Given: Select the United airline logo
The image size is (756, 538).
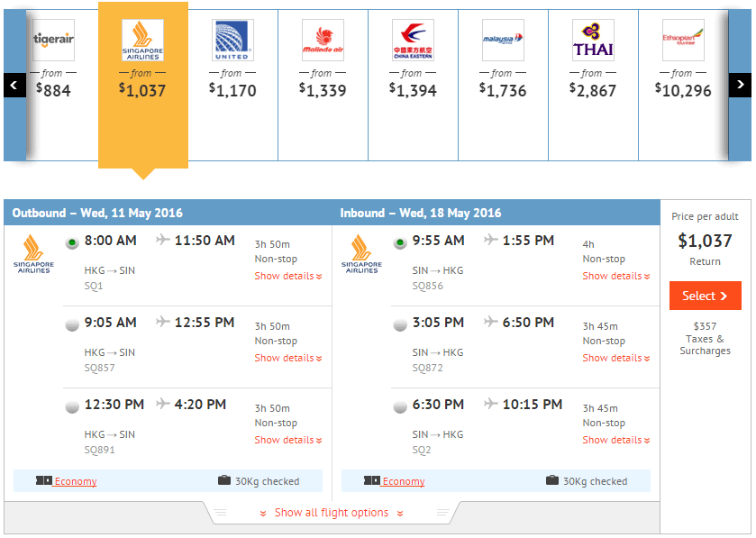Looking at the screenshot, I should [x=232, y=41].
